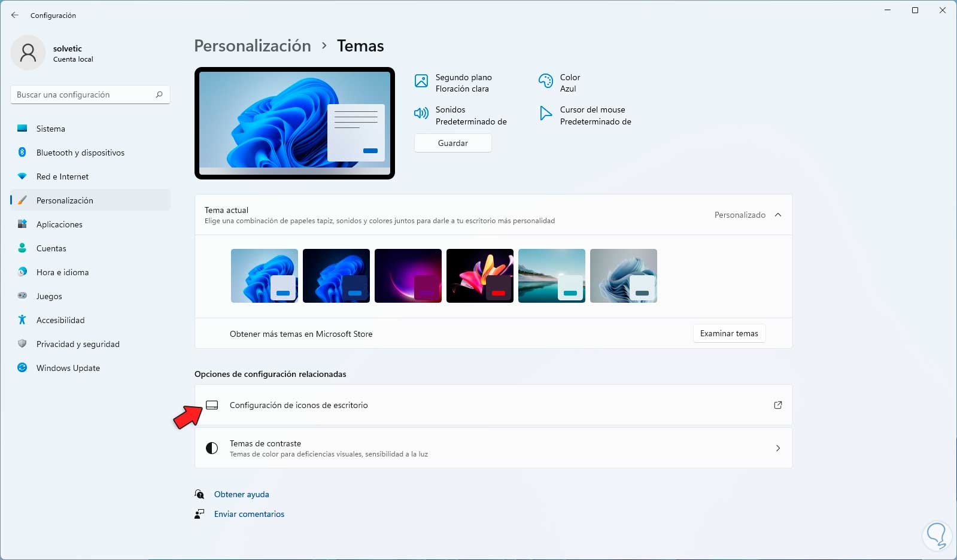Click the external link icon for iconos de escritorio

tap(778, 405)
